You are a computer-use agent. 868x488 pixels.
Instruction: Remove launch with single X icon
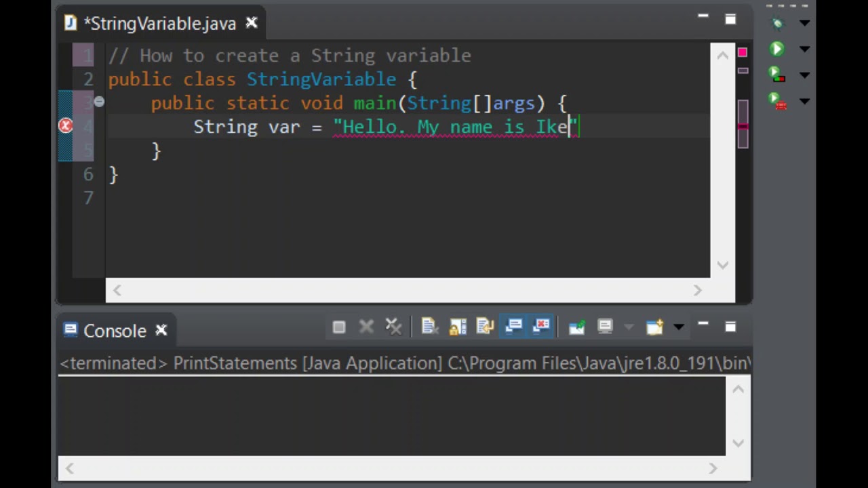(366, 327)
